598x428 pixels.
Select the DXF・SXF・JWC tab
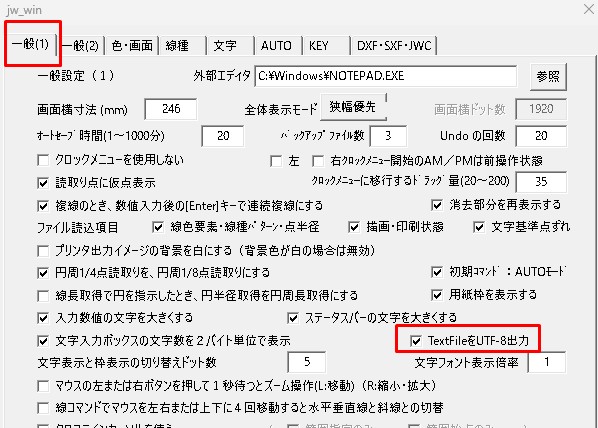394,46
